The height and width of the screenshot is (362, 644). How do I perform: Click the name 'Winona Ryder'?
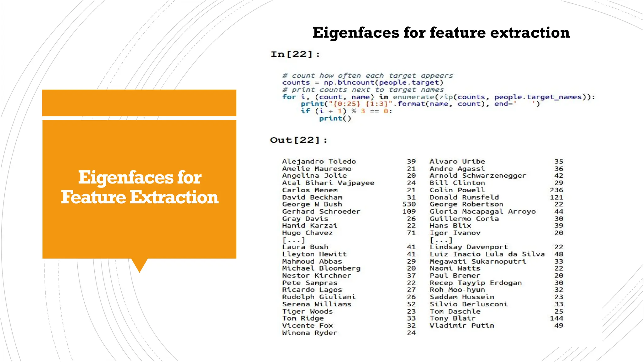310,333
